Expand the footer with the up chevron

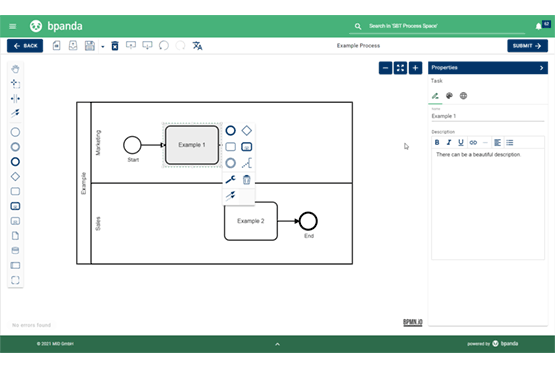coord(278,344)
